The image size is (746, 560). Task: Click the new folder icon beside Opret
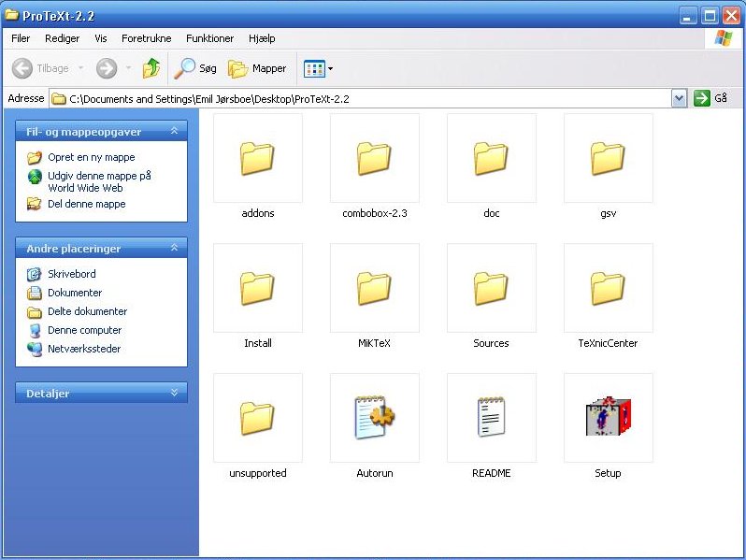tap(35, 157)
